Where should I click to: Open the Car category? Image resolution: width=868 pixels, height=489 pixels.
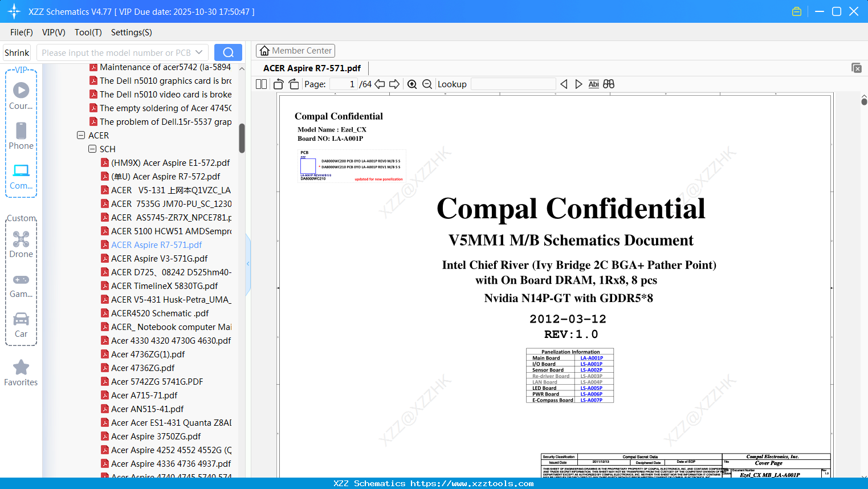coord(21,325)
